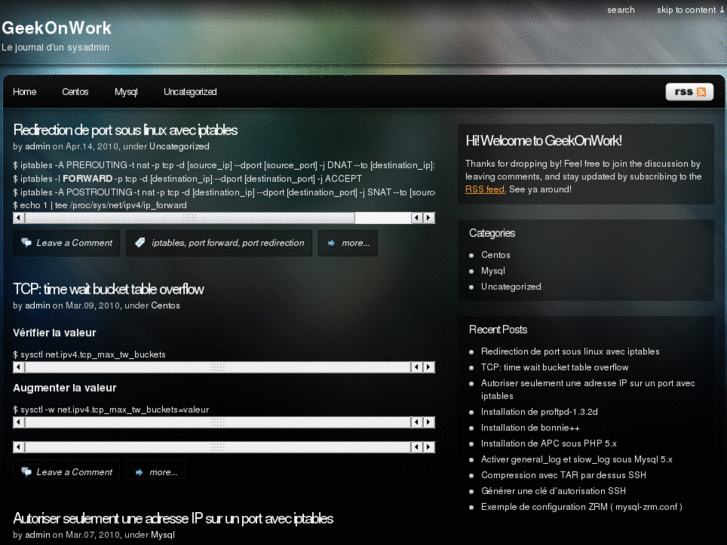The image size is (727, 545).
Task: Open recent post Générer une clé d'autorisation SSH
Action: pyautogui.click(x=553, y=491)
